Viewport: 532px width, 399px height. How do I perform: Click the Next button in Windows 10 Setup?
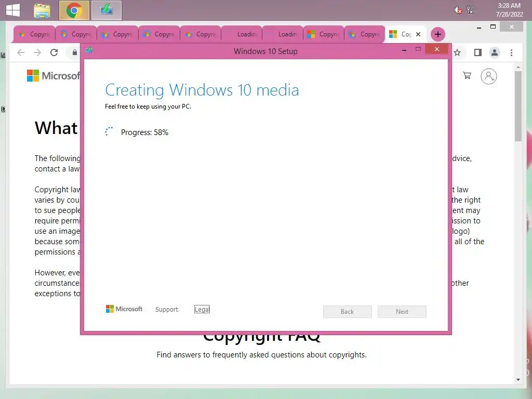pyautogui.click(x=402, y=312)
